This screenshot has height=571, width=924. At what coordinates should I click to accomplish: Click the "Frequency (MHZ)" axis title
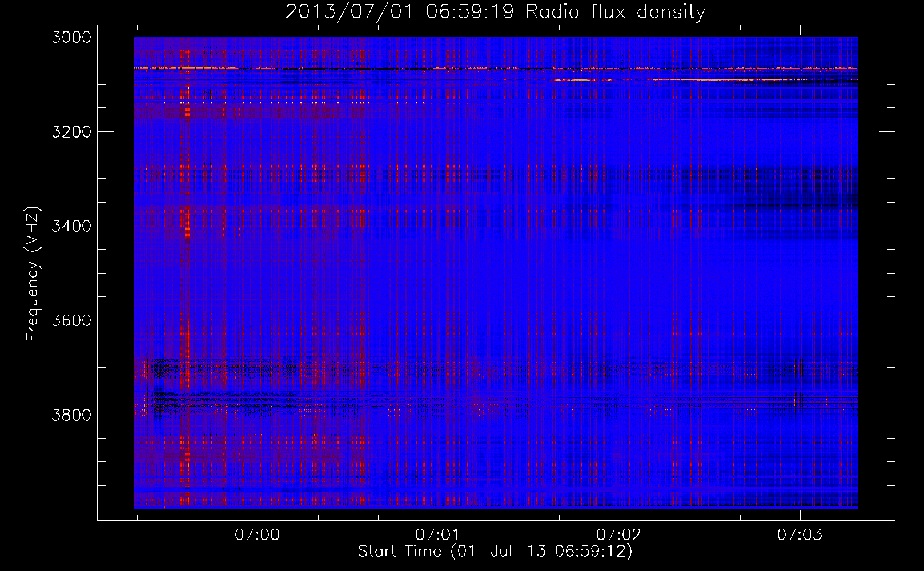tap(33, 274)
